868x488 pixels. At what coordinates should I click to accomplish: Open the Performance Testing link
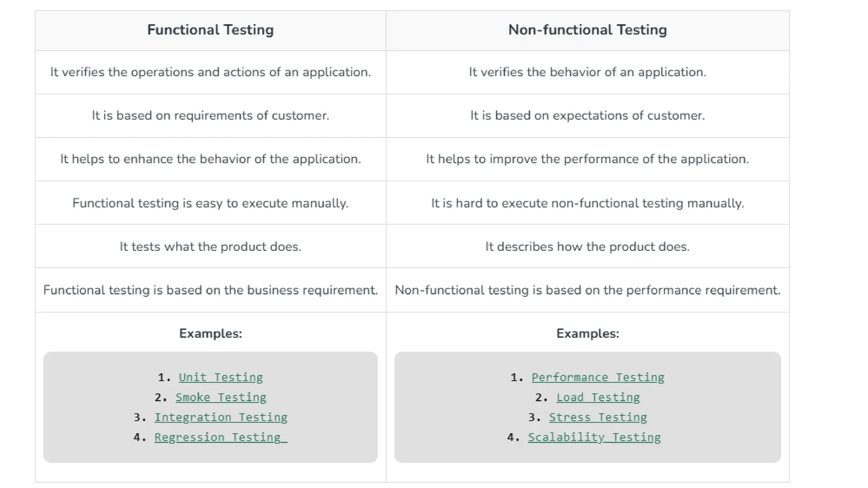(x=598, y=377)
